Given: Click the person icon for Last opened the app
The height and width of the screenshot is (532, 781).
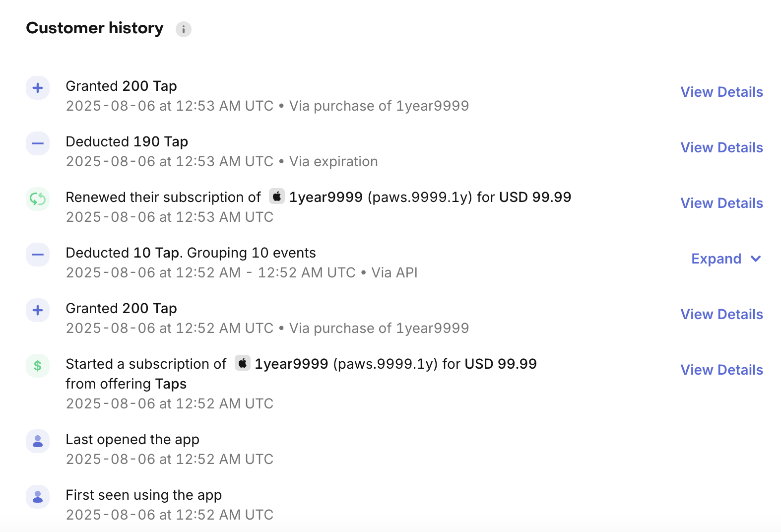Looking at the screenshot, I should (x=38, y=442).
